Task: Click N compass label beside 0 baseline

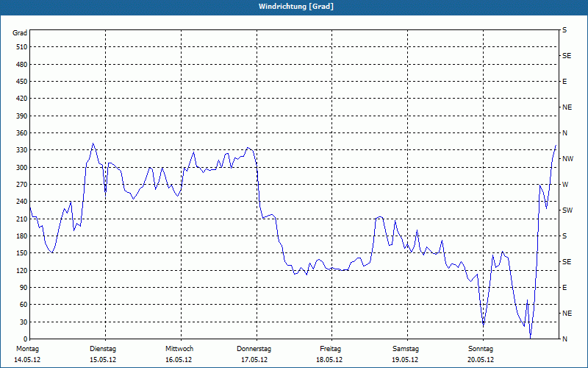Action: click(564, 339)
